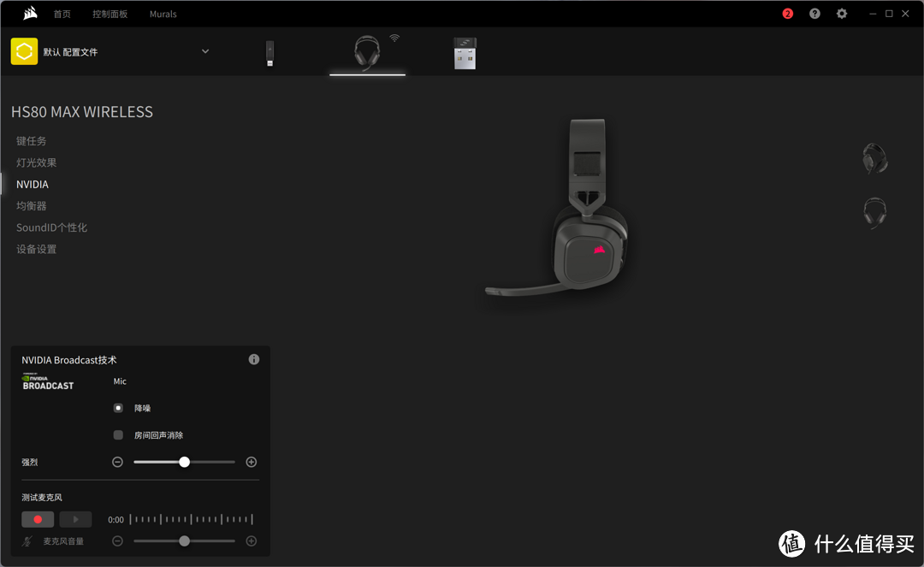Close the iCUE window
This screenshot has width=924, height=567.
pyautogui.click(x=905, y=14)
